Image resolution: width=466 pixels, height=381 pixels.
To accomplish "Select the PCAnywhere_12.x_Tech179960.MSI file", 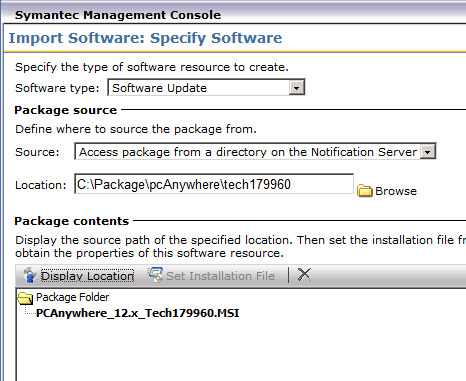I will [138, 313].
